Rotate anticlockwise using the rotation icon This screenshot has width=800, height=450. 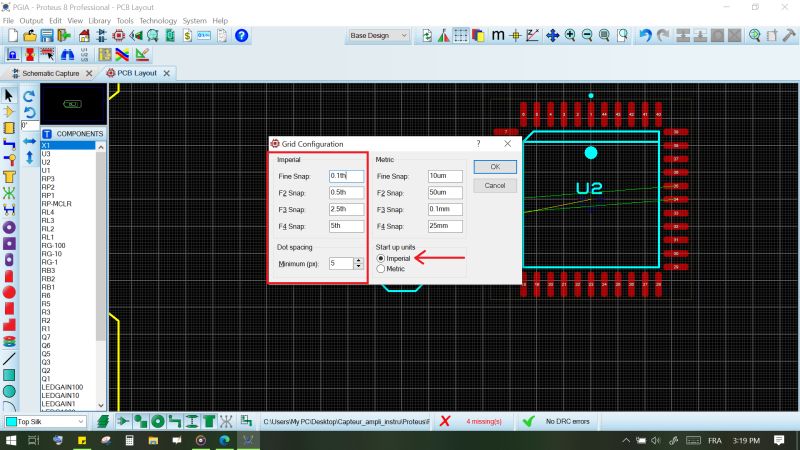[x=29, y=112]
